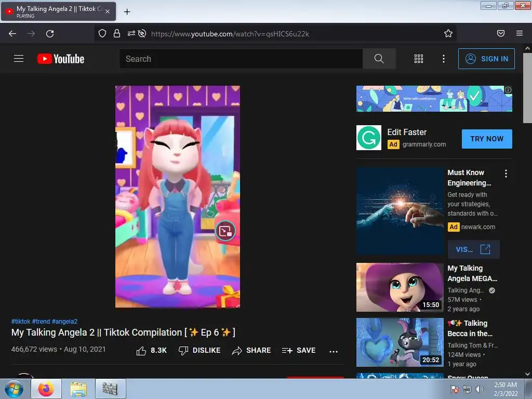Open the ad info icon on banner
The width and height of the screenshot is (532, 399).
pos(508,90)
